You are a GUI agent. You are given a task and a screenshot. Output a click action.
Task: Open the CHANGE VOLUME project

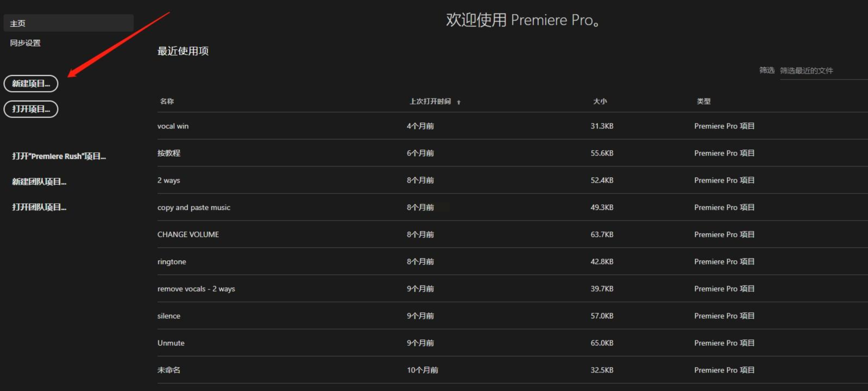188,235
